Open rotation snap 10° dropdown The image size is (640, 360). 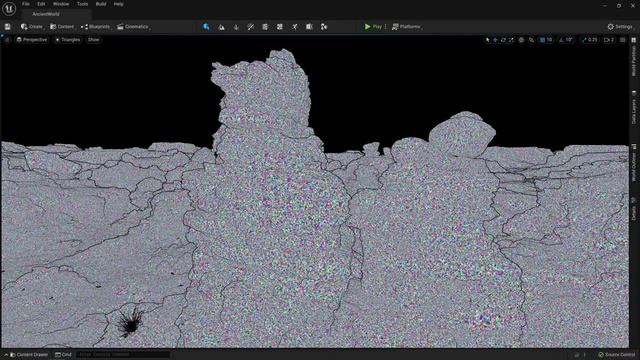tap(569, 40)
